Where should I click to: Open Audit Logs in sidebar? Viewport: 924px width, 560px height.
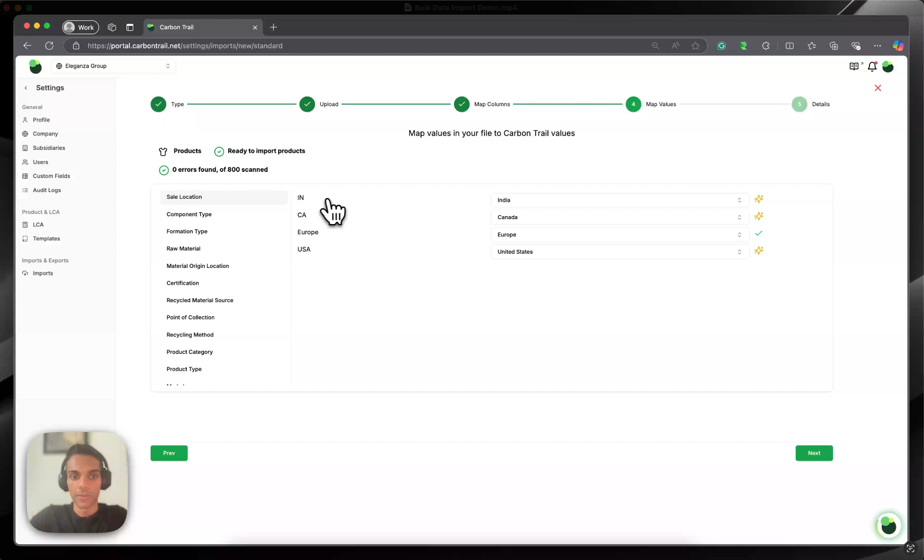coord(47,190)
